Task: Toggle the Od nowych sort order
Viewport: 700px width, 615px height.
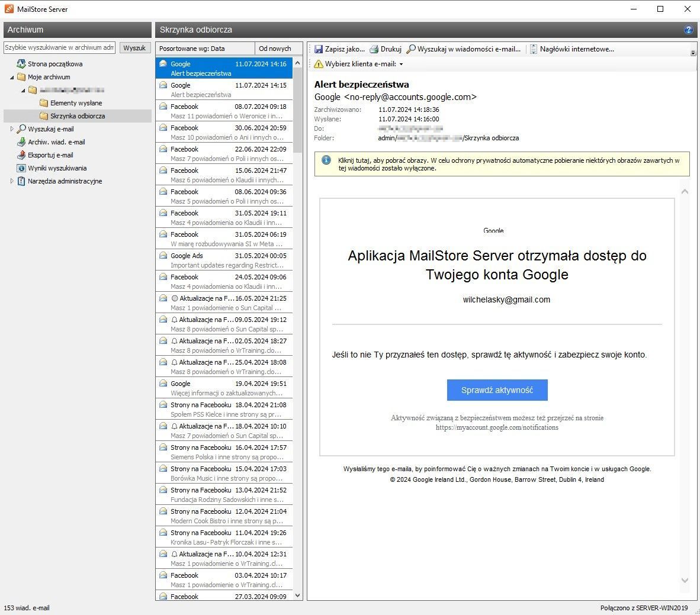Action: point(278,48)
